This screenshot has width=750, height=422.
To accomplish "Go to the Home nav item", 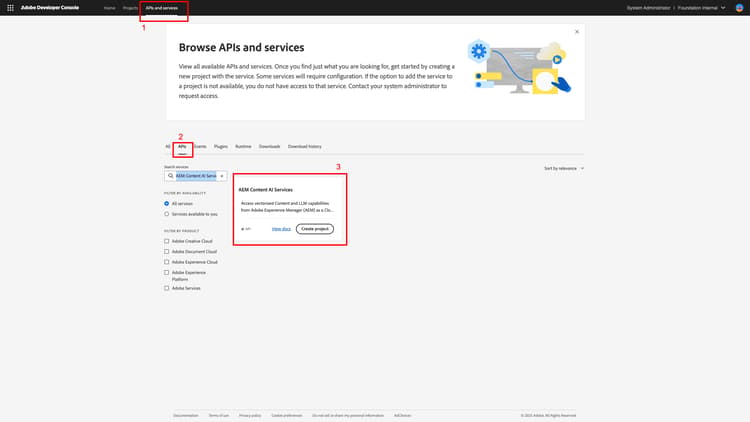I will (x=110, y=8).
